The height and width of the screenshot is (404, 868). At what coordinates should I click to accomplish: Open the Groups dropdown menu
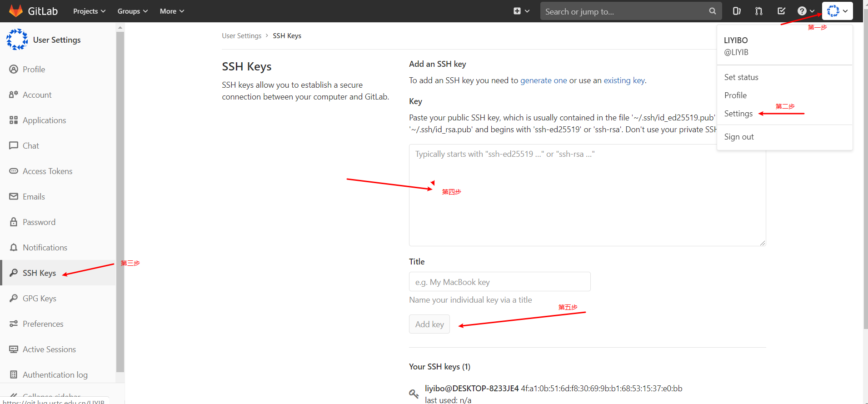(132, 11)
